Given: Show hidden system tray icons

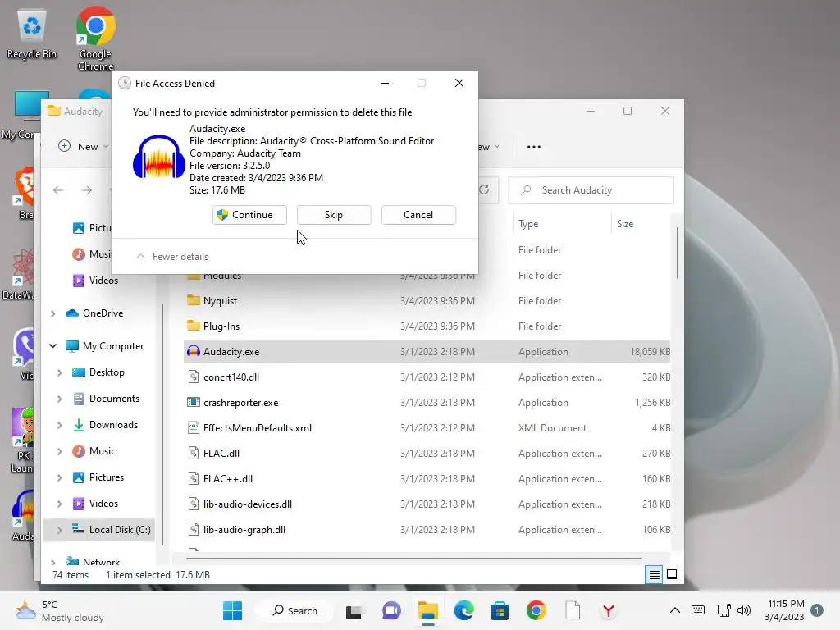Looking at the screenshot, I should click(x=675, y=610).
